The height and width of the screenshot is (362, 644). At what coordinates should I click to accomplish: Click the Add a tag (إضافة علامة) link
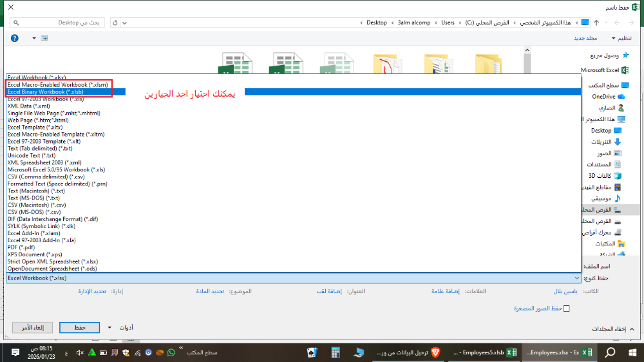pyautogui.click(x=446, y=292)
